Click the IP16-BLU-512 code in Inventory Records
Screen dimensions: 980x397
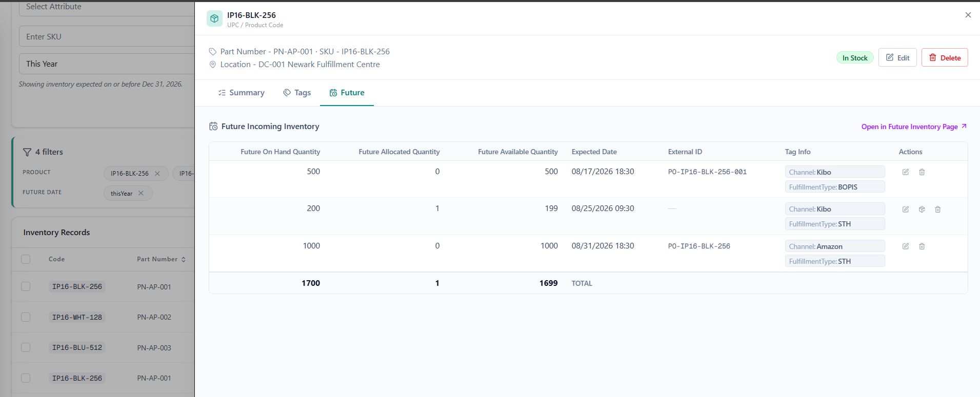(77, 347)
